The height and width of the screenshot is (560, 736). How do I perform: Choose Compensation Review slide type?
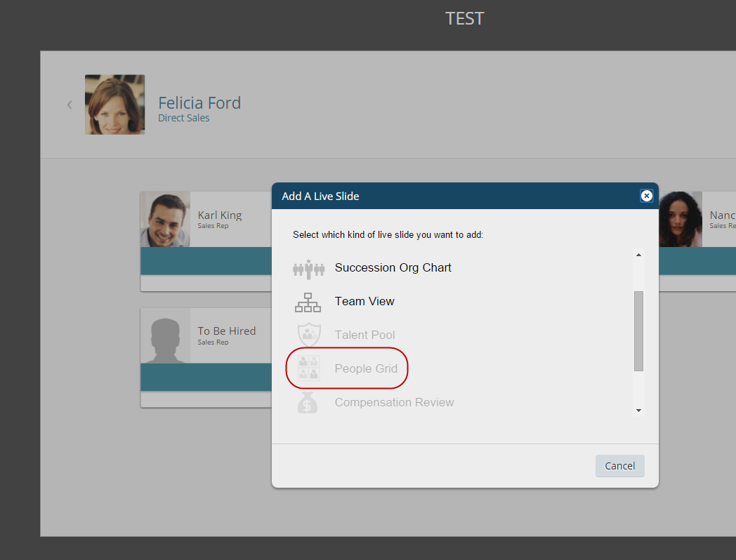coord(394,402)
